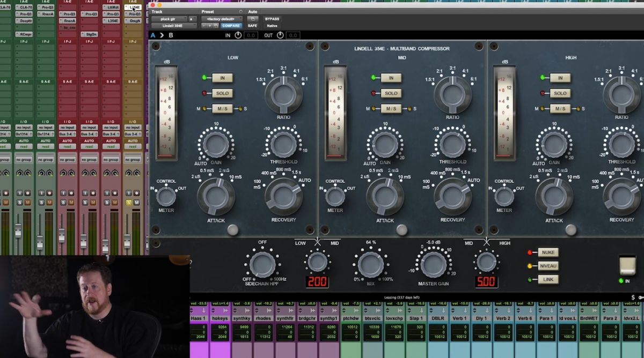The height and width of the screenshot is (358, 644).
Task: Enable SOLO on the MID compressor band
Action: tap(390, 93)
